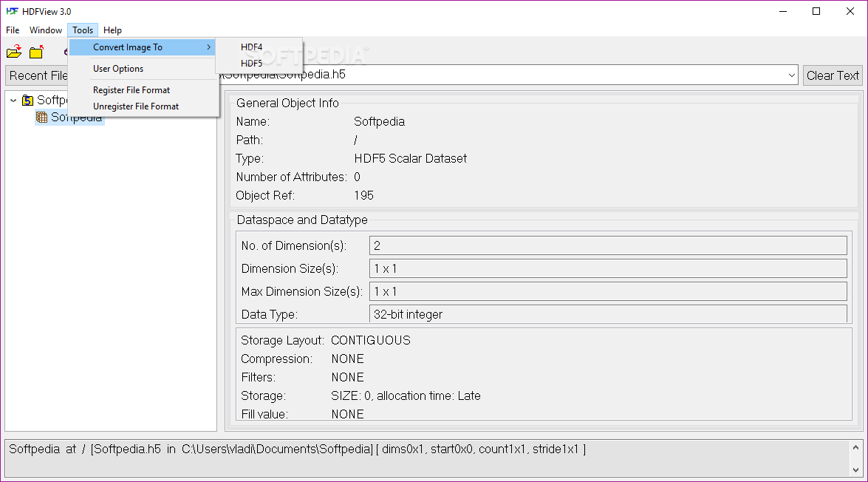Close the Tools menu
Image resolution: width=868 pixels, height=482 pixels.
tap(83, 30)
